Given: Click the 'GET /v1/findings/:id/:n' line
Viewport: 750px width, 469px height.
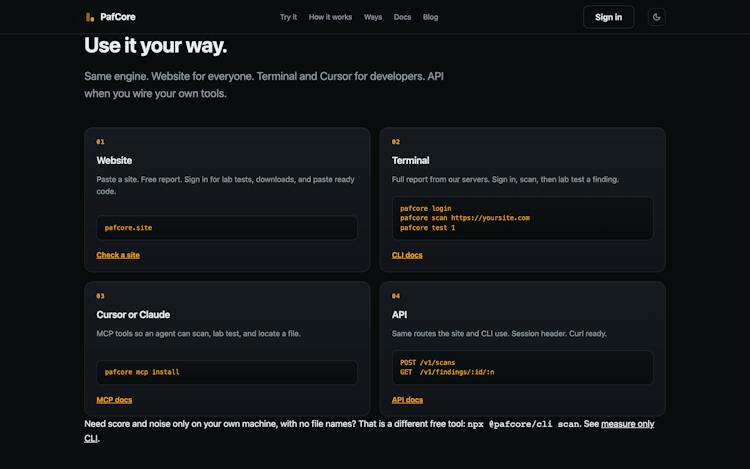Looking at the screenshot, I should pos(447,372).
